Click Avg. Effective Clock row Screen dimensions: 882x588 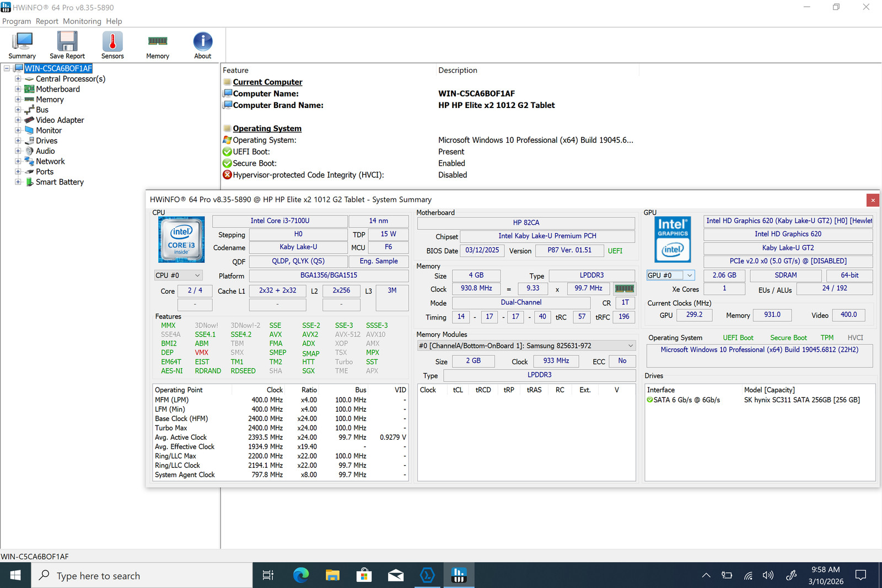click(x=281, y=447)
